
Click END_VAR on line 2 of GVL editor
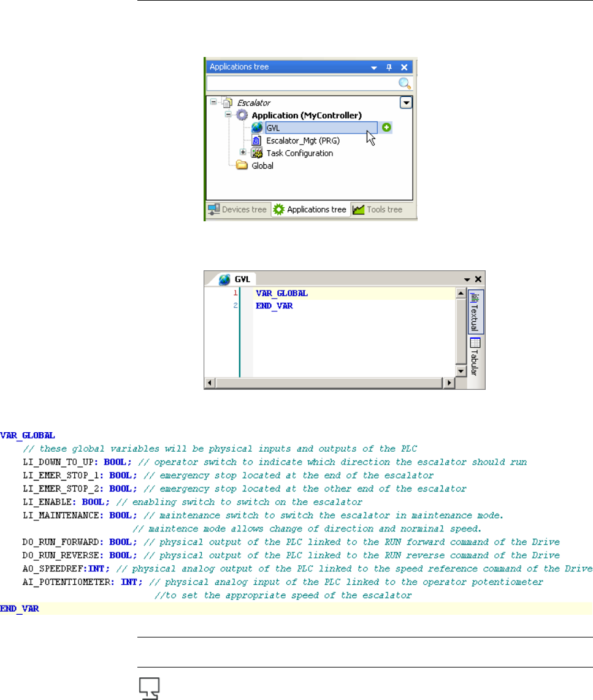click(274, 306)
